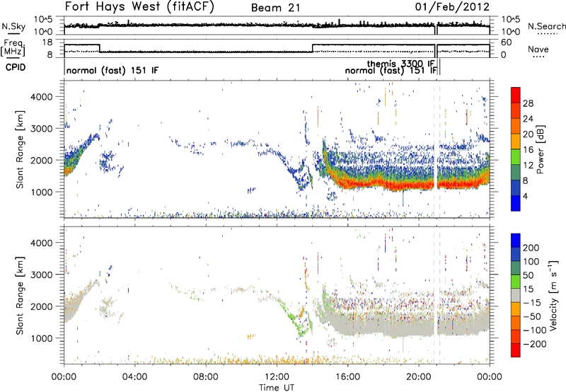Pick the red bottom segment of the Velocity colorbar
Viewport: 566px width, 392px height.
pos(516,350)
